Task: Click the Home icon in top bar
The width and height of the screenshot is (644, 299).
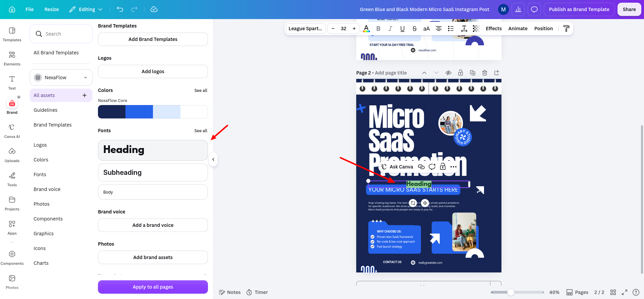Action: (x=12, y=9)
